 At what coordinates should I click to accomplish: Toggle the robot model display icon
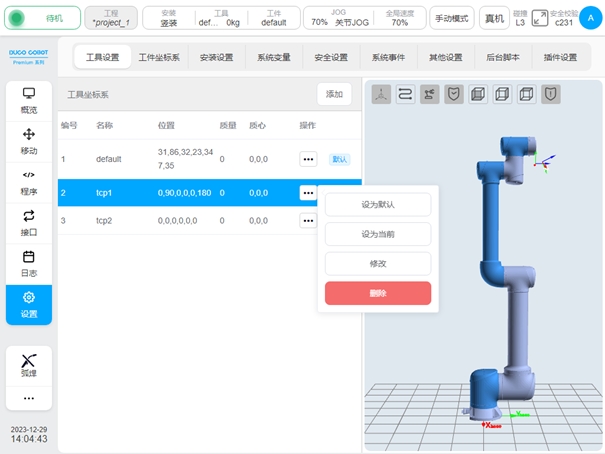pyautogui.click(x=429, y=94)
